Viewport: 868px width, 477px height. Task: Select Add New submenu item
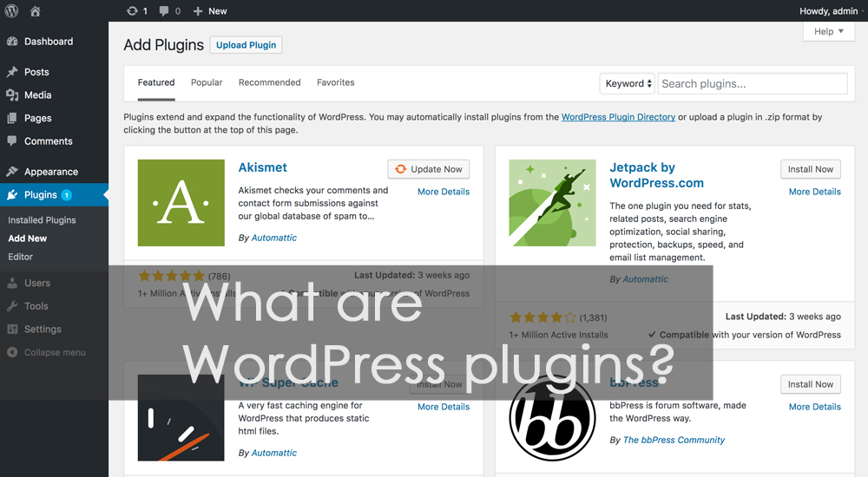(28, 238)
